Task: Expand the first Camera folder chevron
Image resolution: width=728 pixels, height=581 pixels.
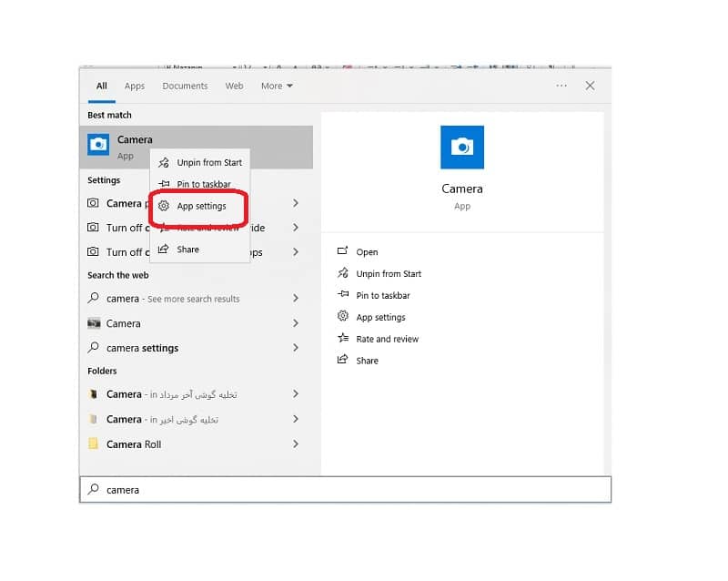Action: [x=296, y=394]
